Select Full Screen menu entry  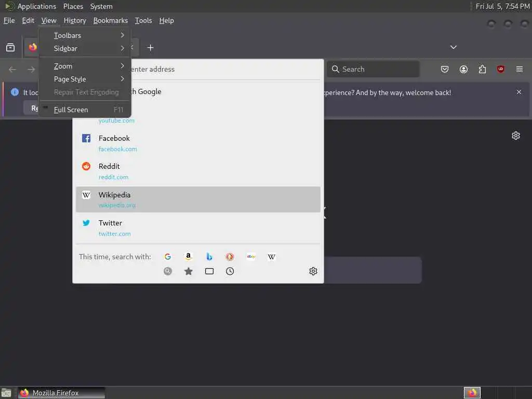[85, 110]
